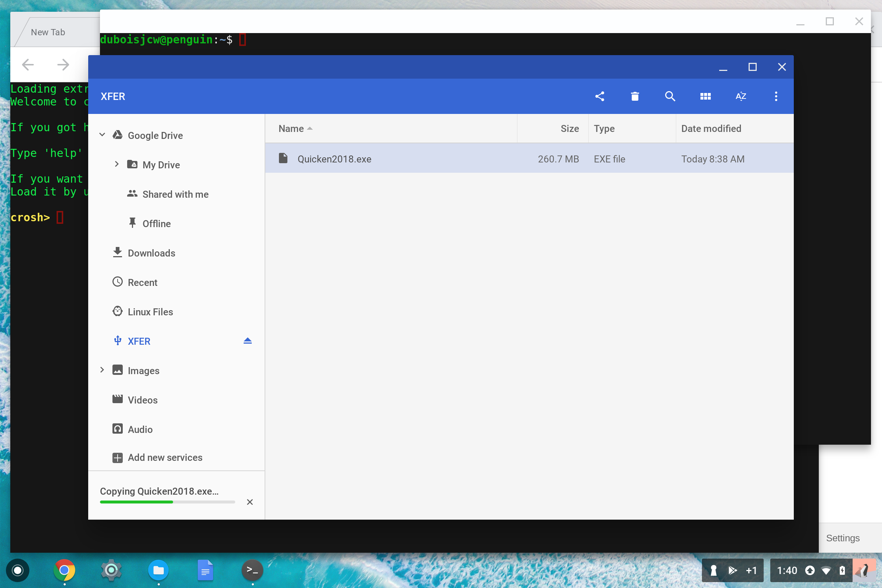Click Settings in background window

tap(843, 538)
